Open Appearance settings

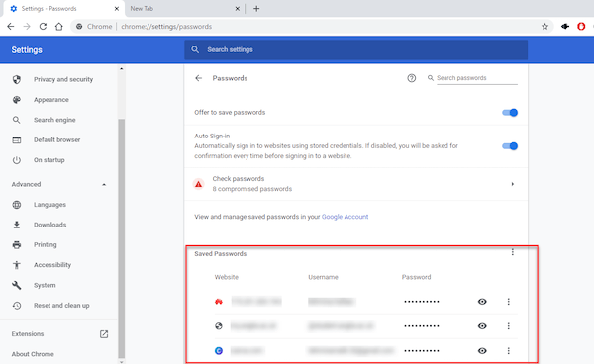point(51,100)
